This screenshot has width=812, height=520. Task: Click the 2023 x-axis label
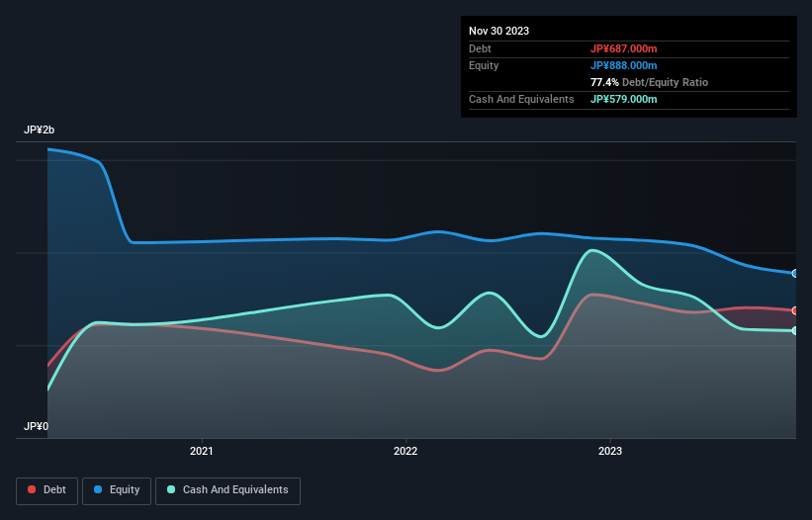tap(610, 451)
